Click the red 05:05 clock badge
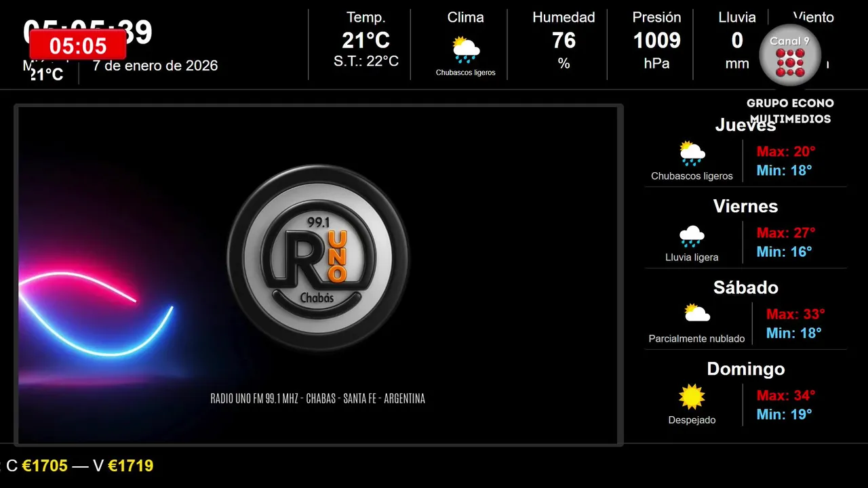The height and width of the screenshot is (488, 868). [78, 45]
